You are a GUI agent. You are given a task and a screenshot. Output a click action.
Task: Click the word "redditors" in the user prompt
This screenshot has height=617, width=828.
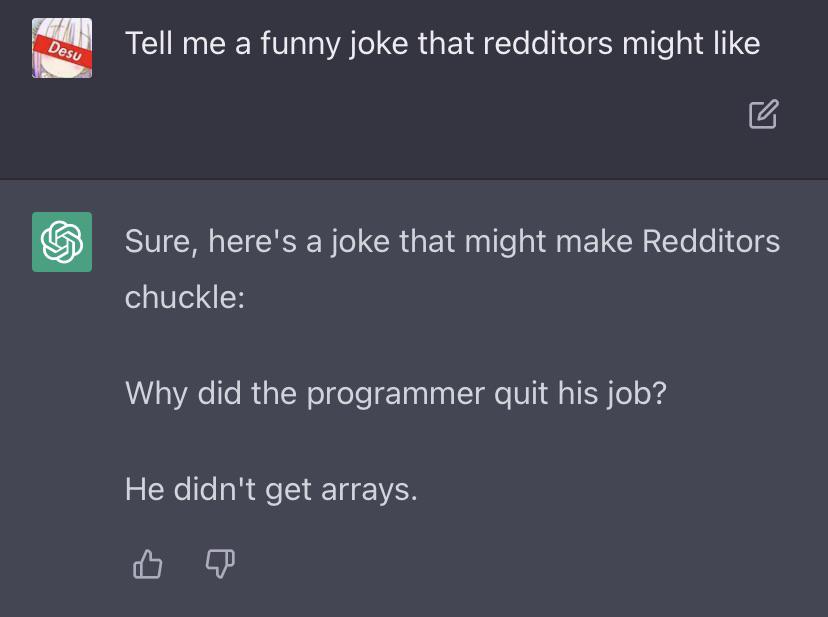point(548,43)
